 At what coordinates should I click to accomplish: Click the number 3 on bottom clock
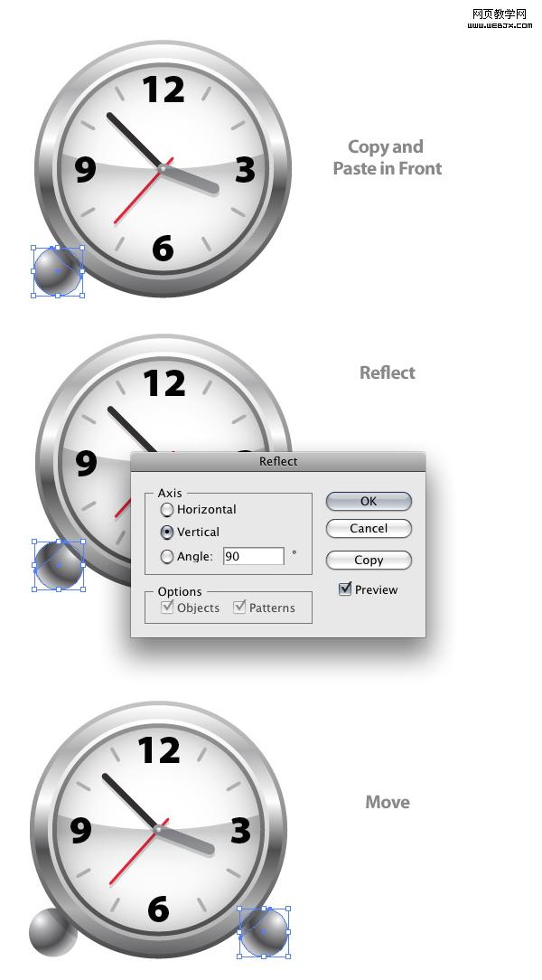pyautogui.click(x=240, y=830)
